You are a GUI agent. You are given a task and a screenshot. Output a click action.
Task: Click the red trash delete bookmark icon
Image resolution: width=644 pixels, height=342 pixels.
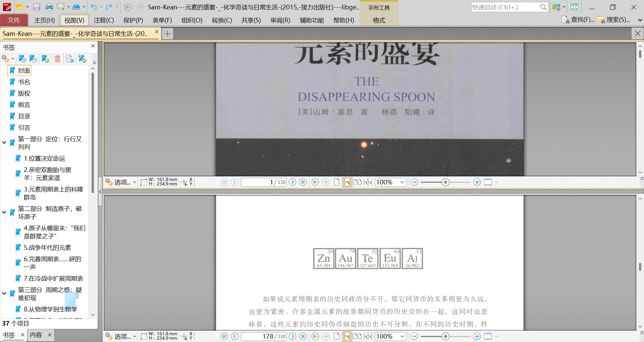(x=57, y=59)
